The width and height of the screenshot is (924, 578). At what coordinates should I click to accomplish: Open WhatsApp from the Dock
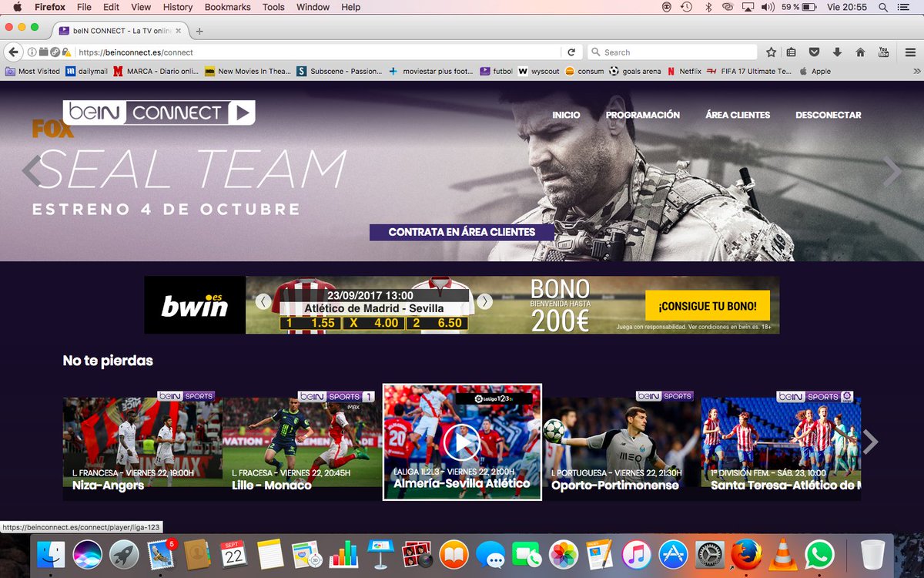(x=819, y=554)
